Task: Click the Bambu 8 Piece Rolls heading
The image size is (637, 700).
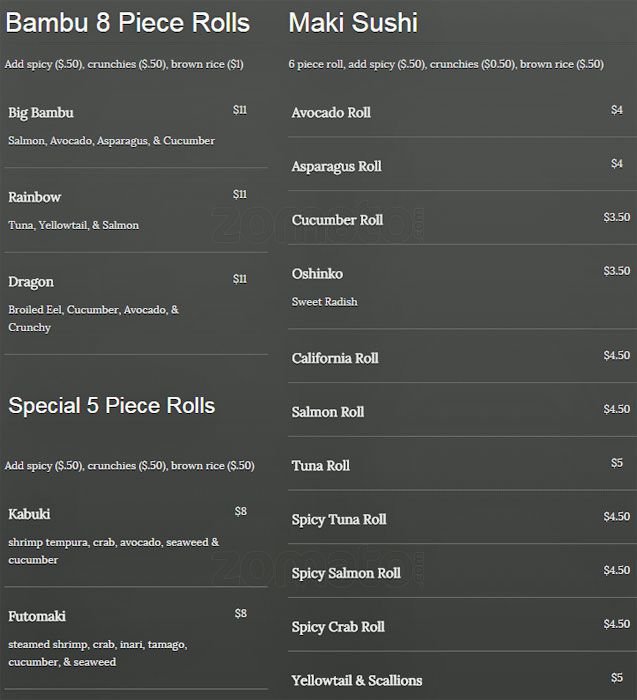Action: click(x=128, y=23)
